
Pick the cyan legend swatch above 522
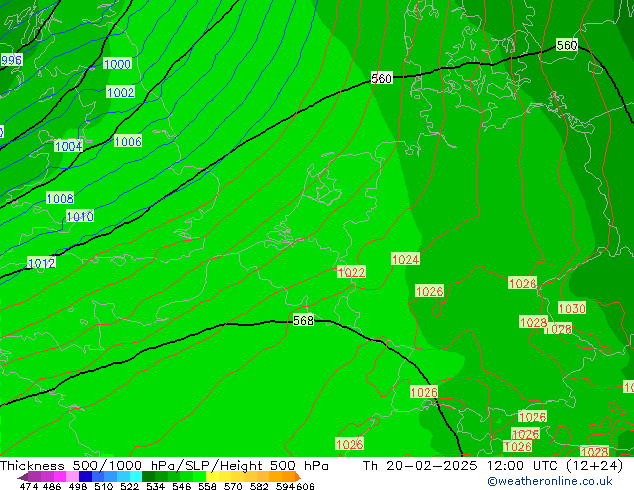(x=136, y=476)
